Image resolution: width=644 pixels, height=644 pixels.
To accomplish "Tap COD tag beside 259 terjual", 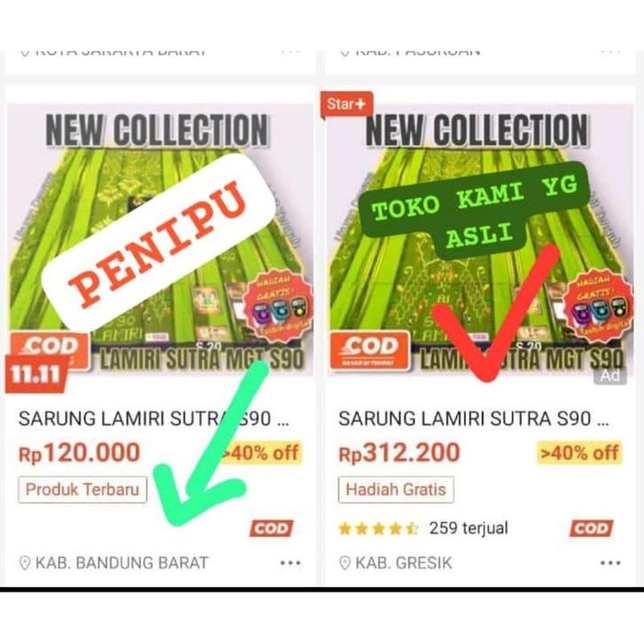I will 591,528.
